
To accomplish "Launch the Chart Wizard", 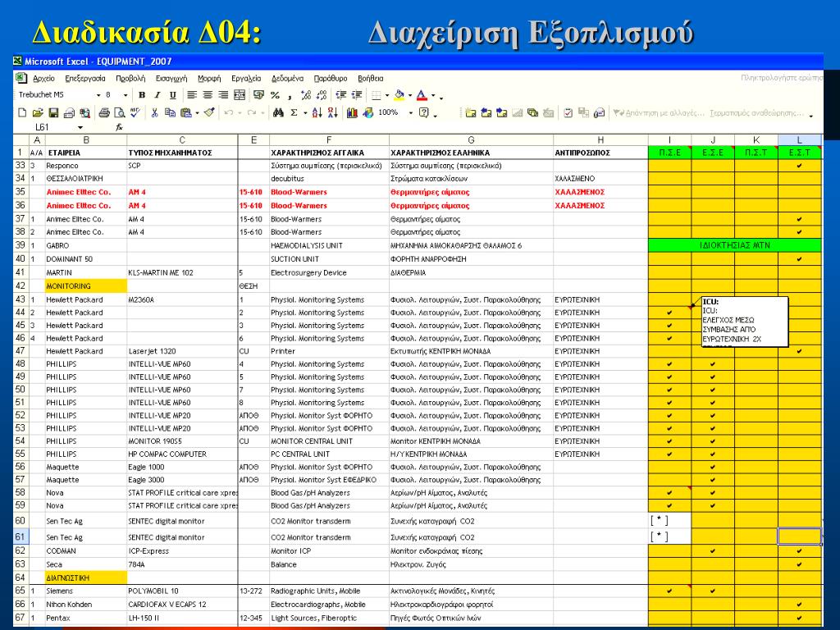I will (x=352, y=112).
